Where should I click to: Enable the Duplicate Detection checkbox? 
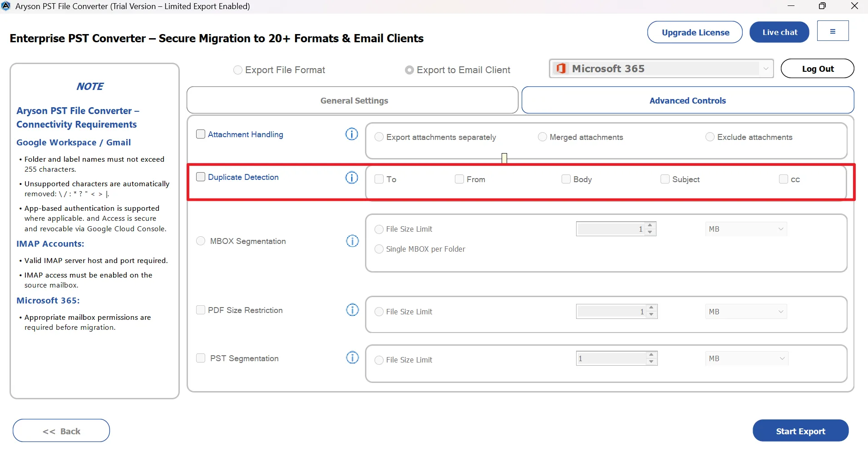point(201,177)
